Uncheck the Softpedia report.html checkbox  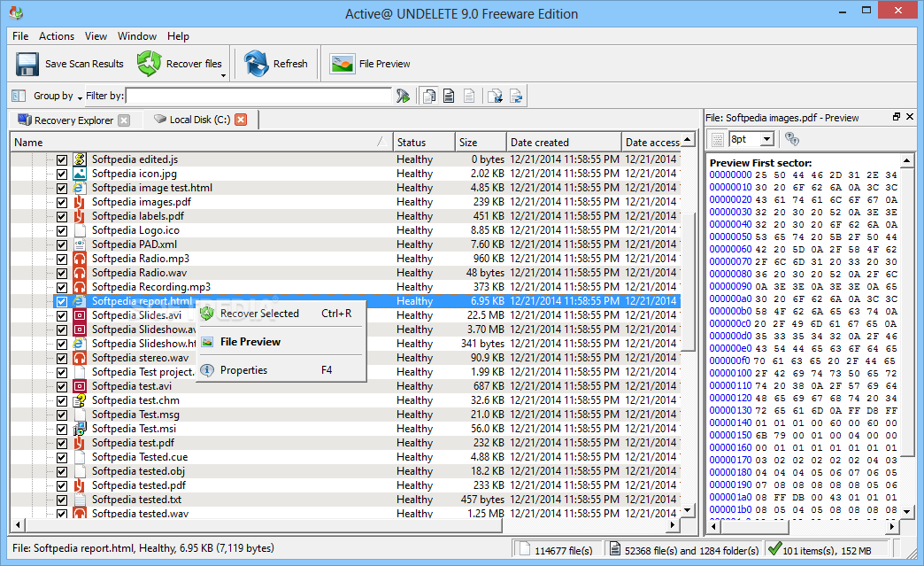[62, 301]
